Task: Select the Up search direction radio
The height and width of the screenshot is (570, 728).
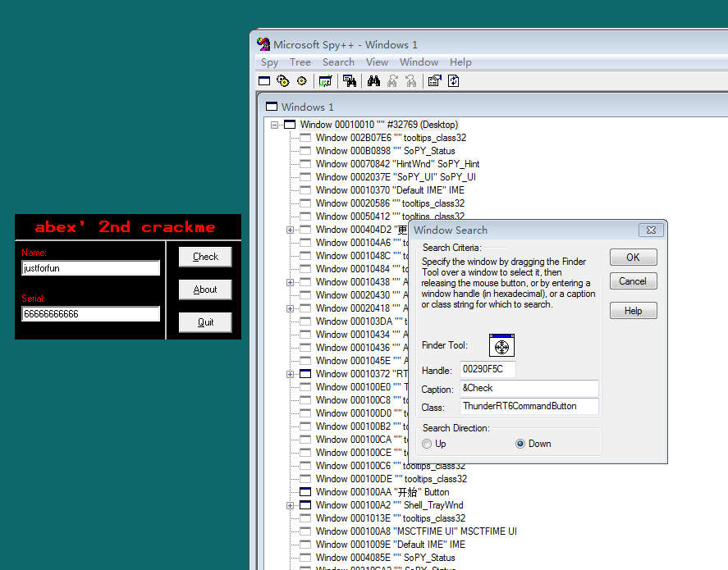Action: click(x=427, y=444)
